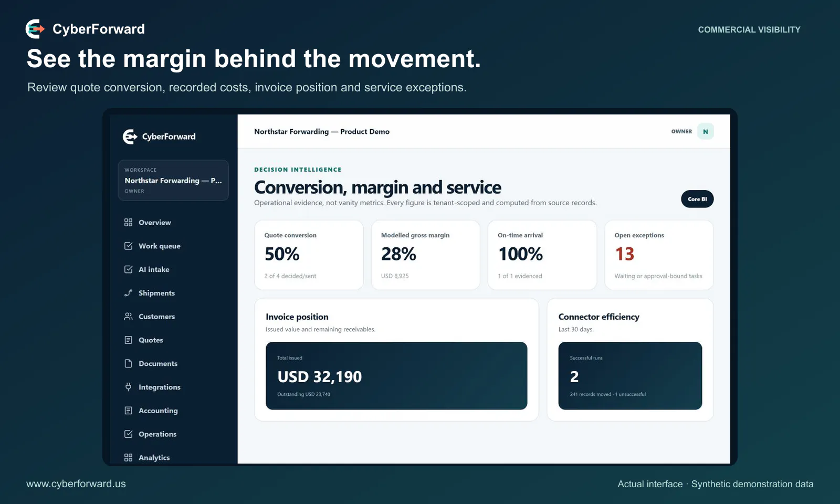Click the Modelled gross margin 28% card
Screen dimensions: 840x504
coord(425,255)
